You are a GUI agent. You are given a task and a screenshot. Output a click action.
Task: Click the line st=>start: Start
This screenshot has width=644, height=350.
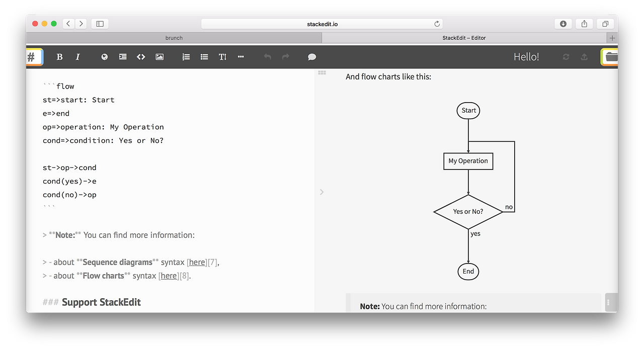coord(78,100)
